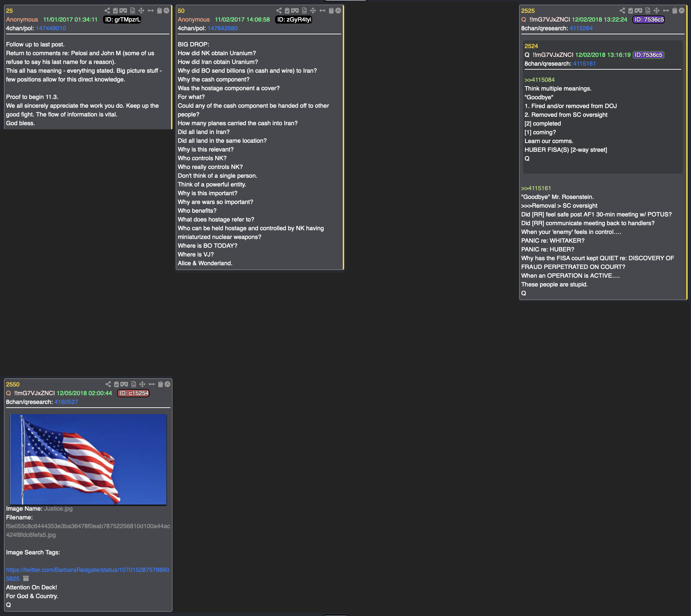Click the share icon on post 25
The image size is (691, 616).
(x=107, y=11)
